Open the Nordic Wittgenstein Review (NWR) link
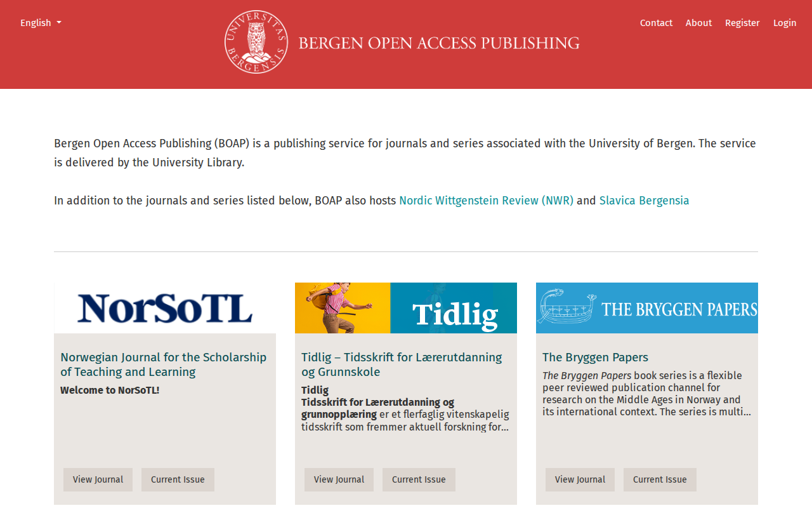Image resolution: width=812 pixels, height=508 pixels. click(x=486, y=201)
